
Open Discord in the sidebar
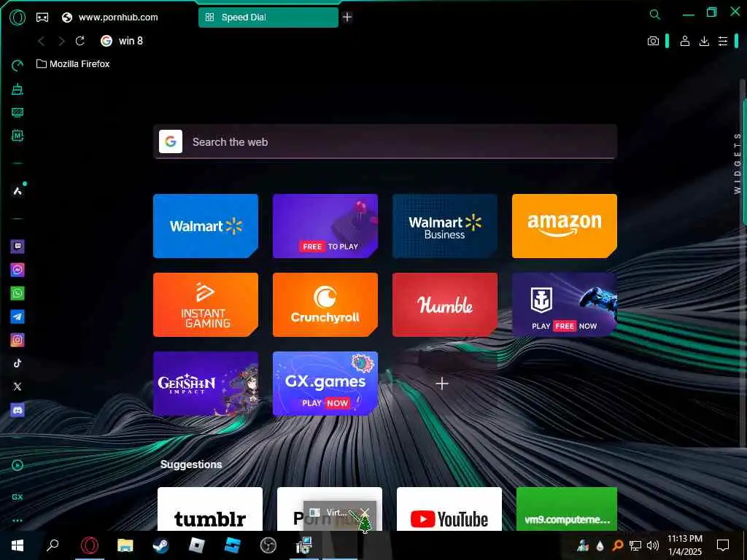tap(18, 410)
